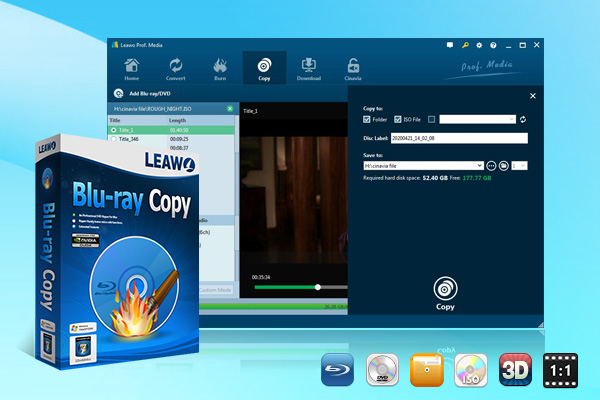
Task: Open the Convert module
Action: (176, 69)
